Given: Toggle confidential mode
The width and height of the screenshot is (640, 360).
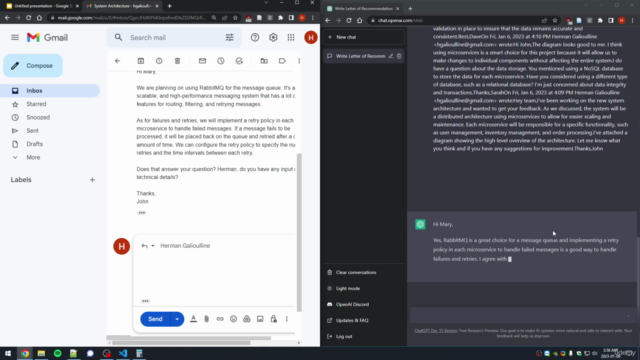Looking at the screenshot, I should (x=273, y=319).
